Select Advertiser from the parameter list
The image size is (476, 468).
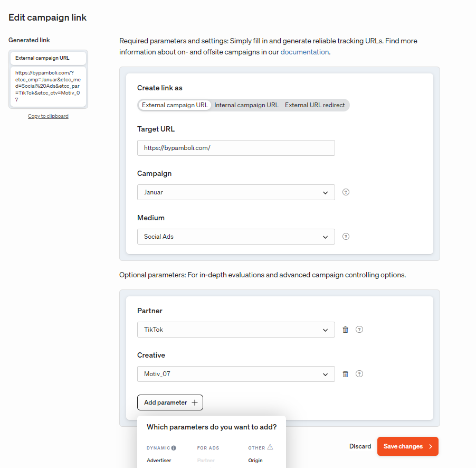(x=159, y=461)
